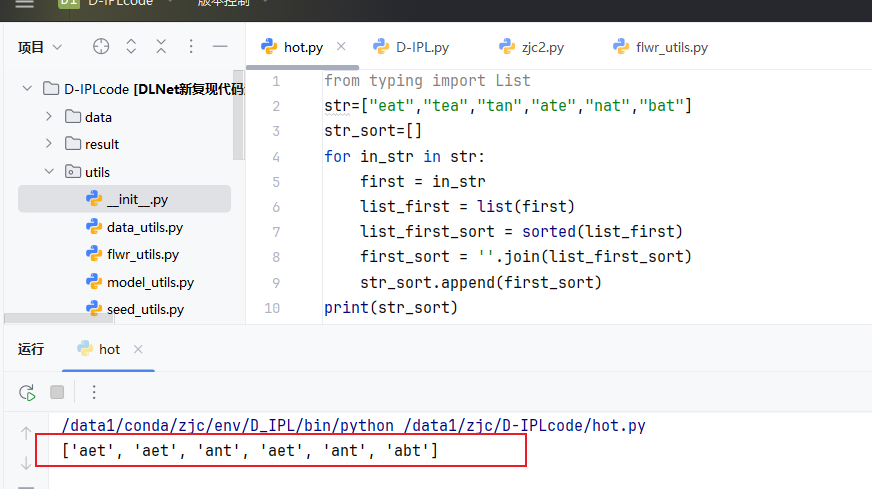Open the 项目 view dropdown
This screenshot has height=489, width=872.
pos(39,47)
